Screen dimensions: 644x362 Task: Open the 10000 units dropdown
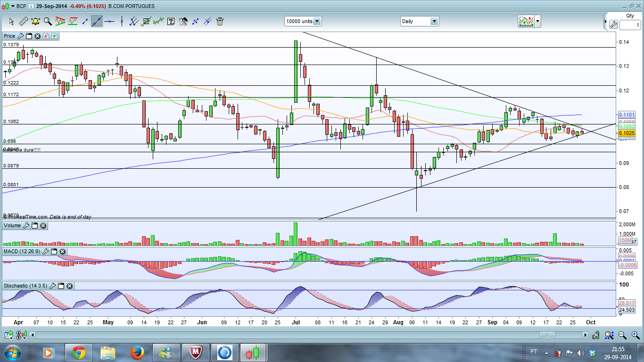[x=317, y=21]
